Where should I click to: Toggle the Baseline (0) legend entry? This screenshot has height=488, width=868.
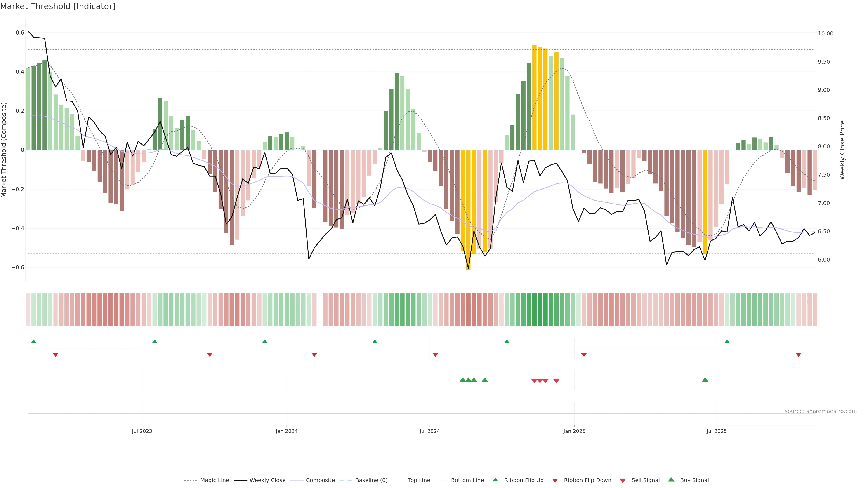pos(371,480)
